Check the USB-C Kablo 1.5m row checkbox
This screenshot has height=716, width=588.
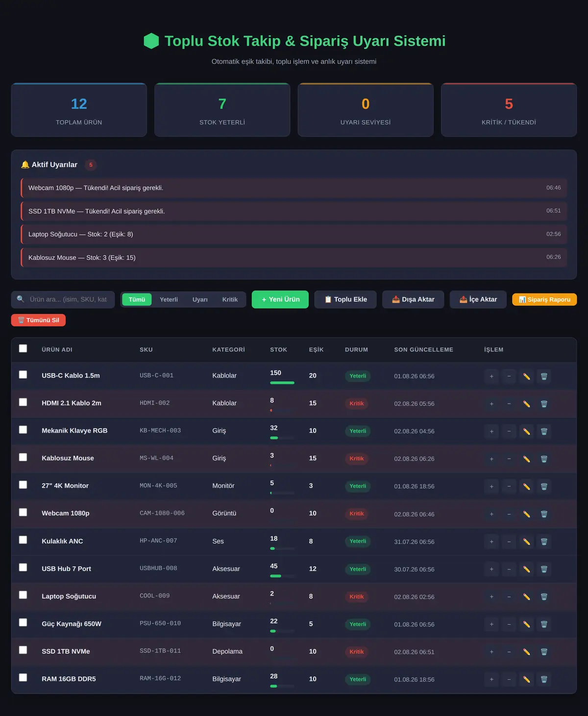click(23, 375)
